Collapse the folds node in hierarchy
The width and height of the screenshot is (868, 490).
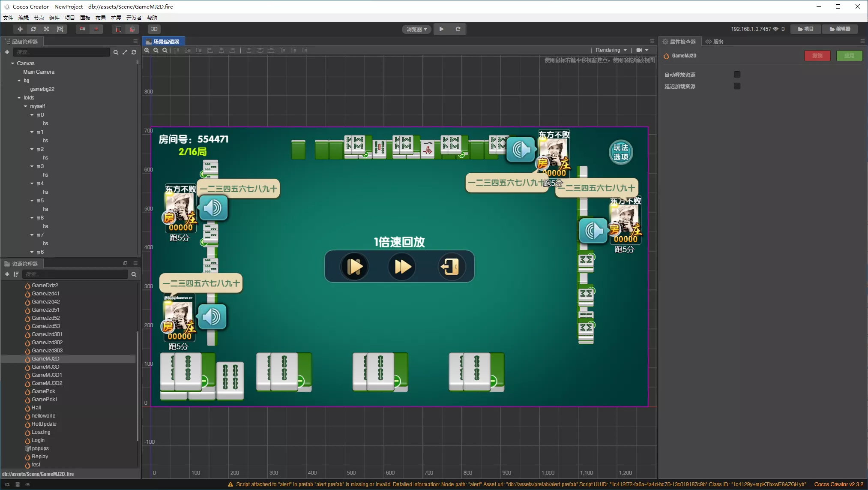[x=19, y=98]
